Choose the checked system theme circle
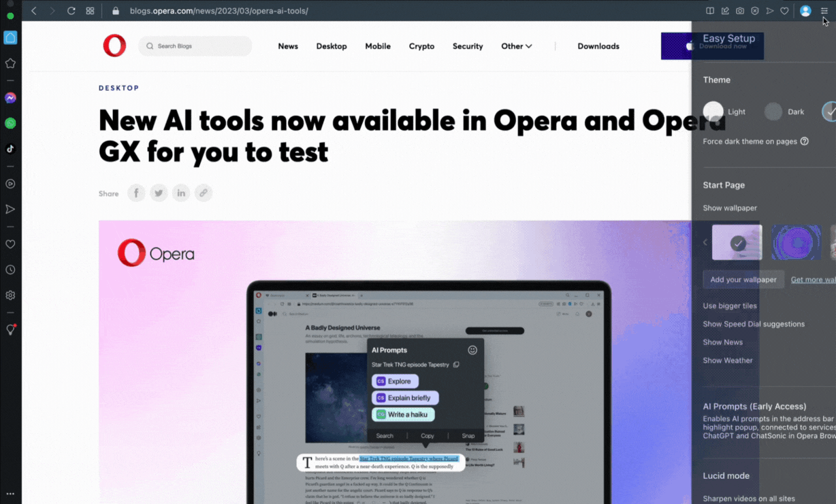 pos(830,112)
